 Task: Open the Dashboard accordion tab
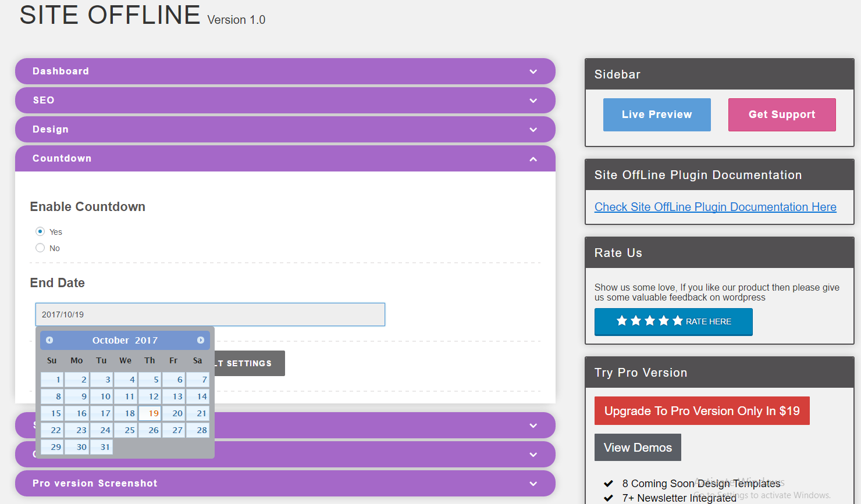tap(285, 71)
